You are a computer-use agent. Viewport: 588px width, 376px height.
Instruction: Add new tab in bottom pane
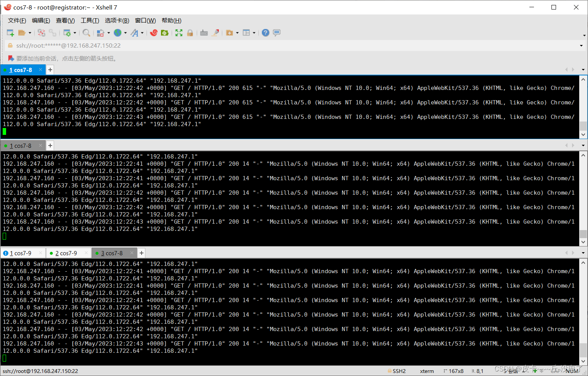pos(141,253)
